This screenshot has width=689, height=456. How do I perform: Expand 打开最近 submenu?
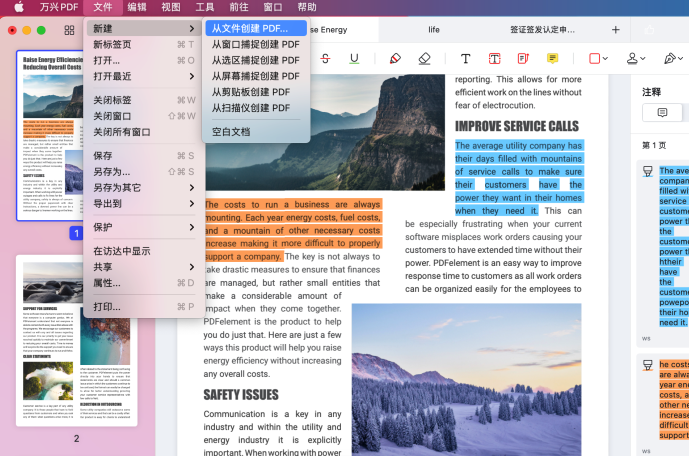point(143,76)
